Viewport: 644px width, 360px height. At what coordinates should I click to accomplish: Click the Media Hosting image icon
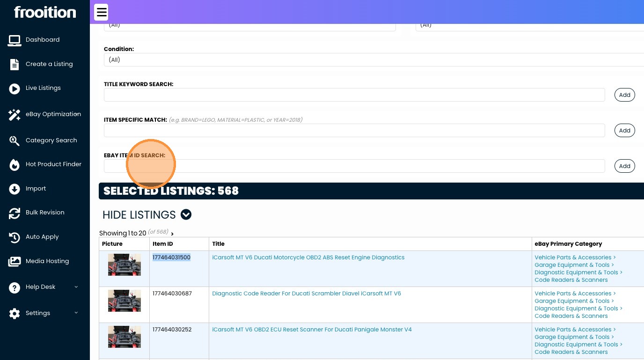15,262
